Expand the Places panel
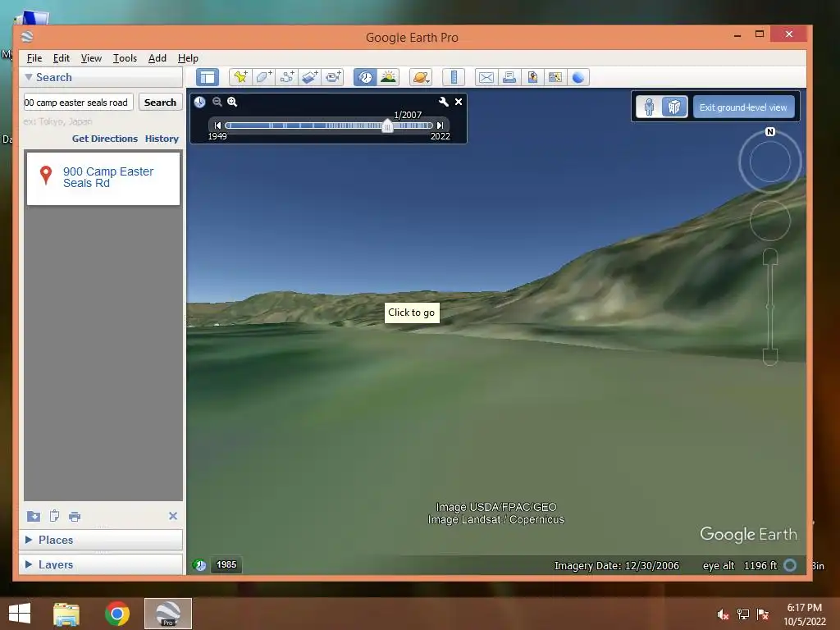This screenshot has height=630, width=840. point(29,540)
